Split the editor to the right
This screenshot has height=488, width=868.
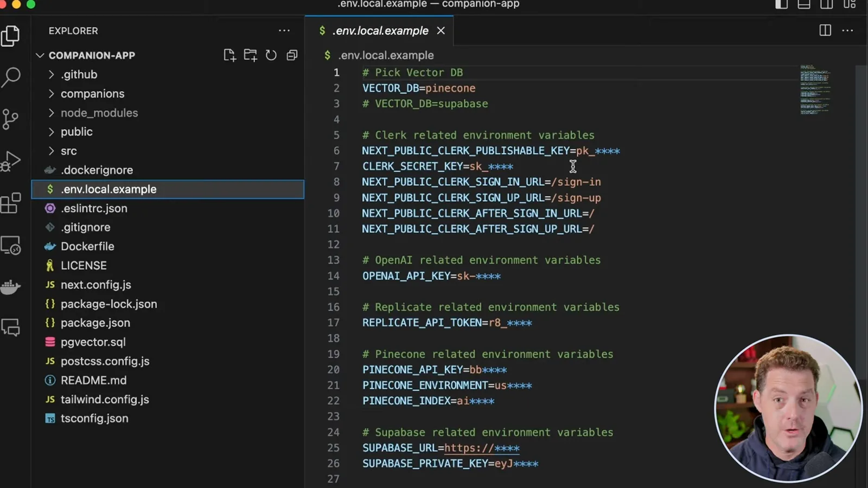[x=825, y=30]
